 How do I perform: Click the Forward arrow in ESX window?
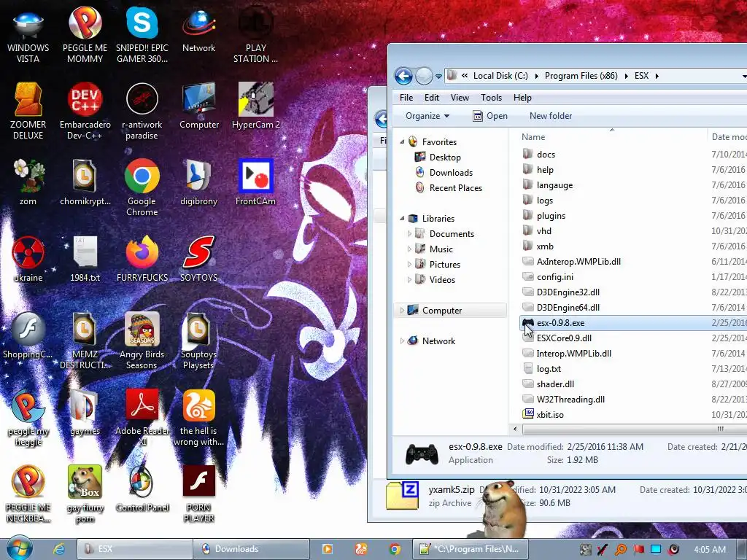[424, 76]
